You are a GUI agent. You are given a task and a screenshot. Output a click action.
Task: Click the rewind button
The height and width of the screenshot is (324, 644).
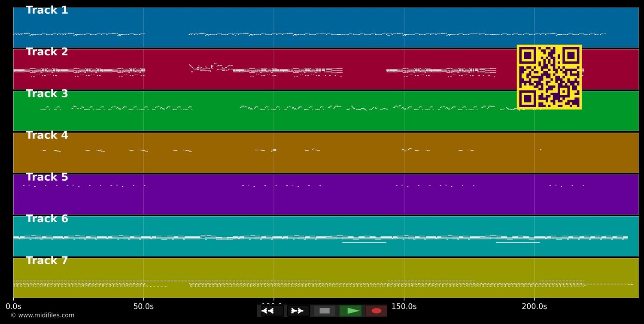click(272, 311)
